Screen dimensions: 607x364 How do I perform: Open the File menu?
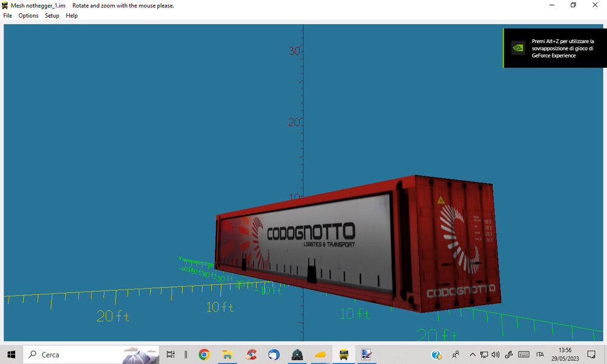pyautogui.click(x=7, y=16)
